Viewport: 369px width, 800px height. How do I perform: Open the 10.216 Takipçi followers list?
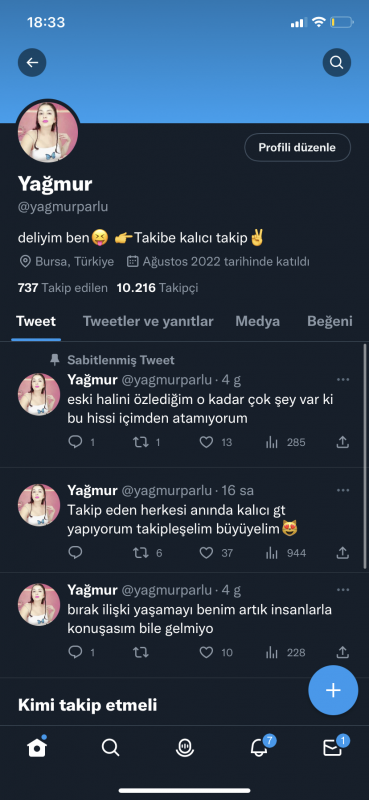157,288
